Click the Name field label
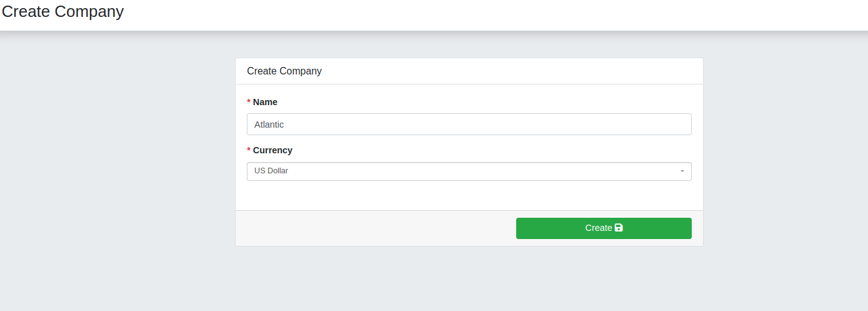The image size is (868, 311). [x=265, y=102]
